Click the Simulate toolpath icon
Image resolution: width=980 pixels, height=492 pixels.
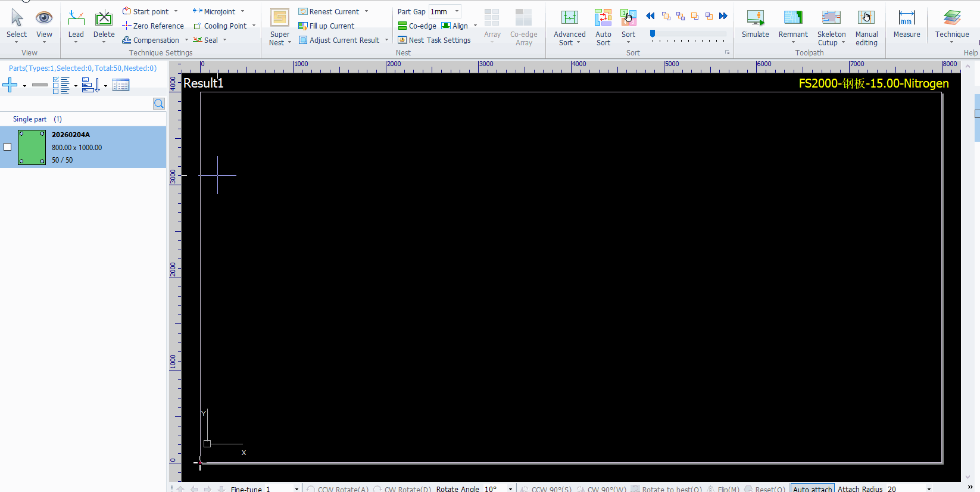point(755,18)
